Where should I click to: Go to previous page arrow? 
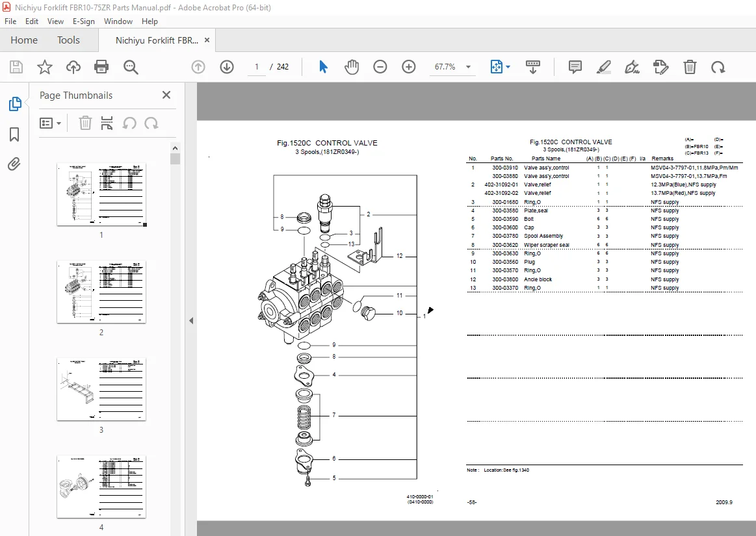point(198,67)
